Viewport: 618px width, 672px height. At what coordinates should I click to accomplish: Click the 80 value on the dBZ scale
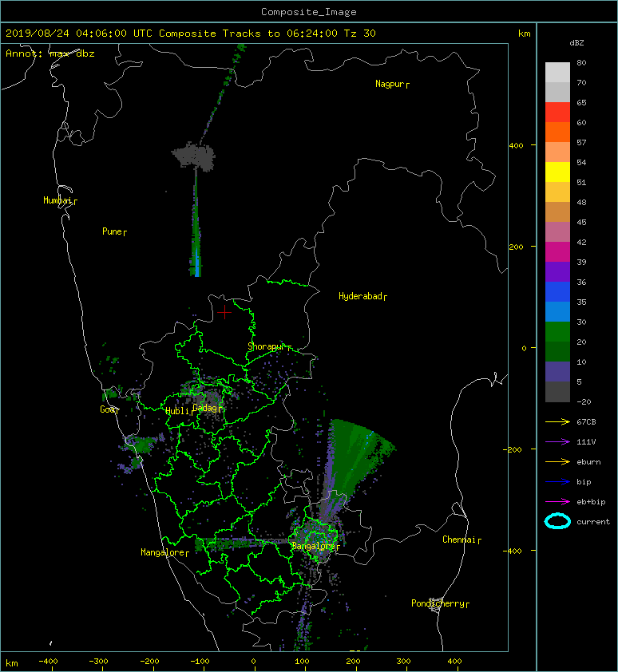pos(581,62)
